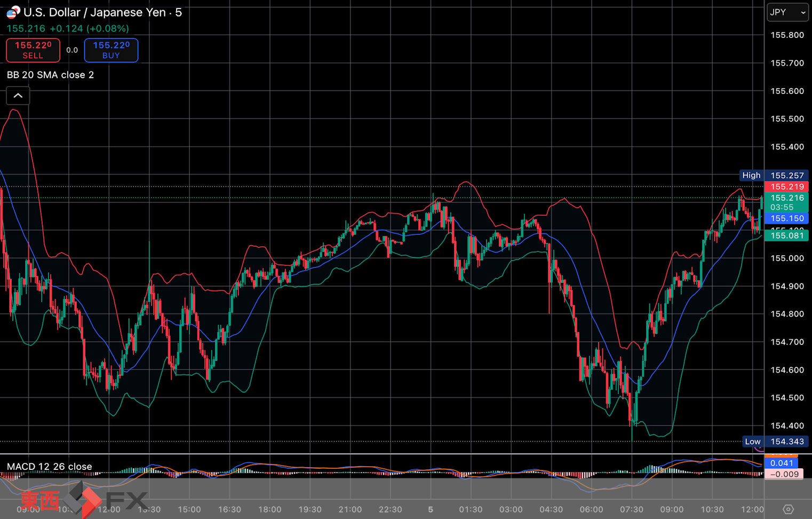Click the green 155.081 lower band label
The image size is (812, 519).
(787, 235)
